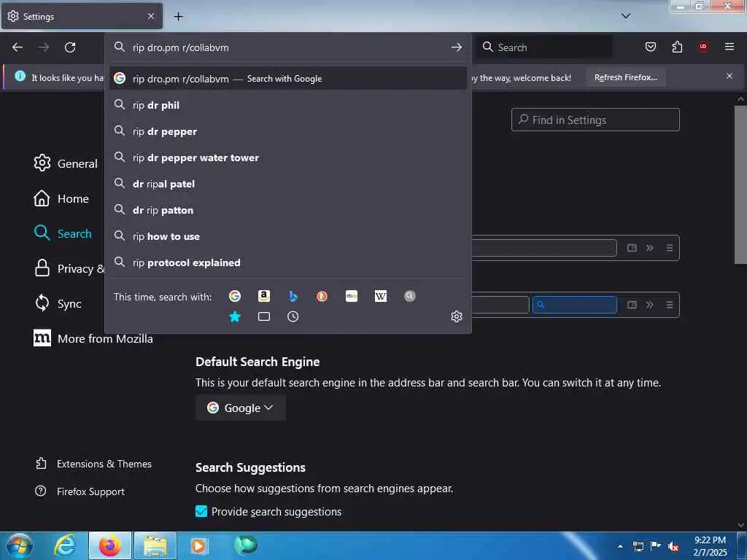Choose suggestion 'dr ripal patel'

(x=287, y=184)
